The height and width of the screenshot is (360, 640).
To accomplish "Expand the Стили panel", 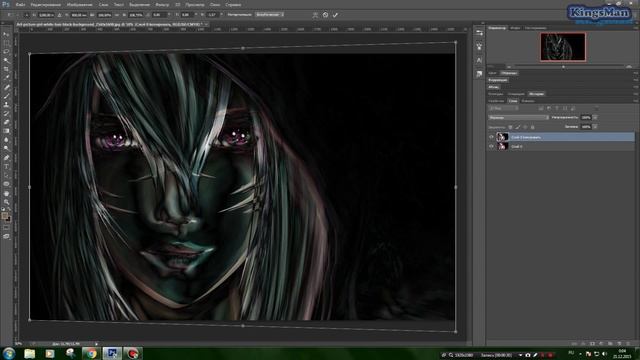I will click(x=493, y=87).
